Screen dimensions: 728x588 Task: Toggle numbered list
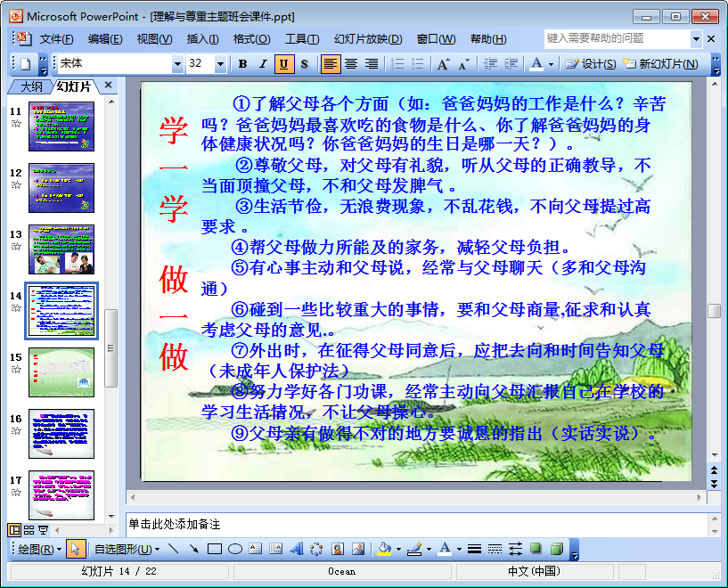click(397, 64)
